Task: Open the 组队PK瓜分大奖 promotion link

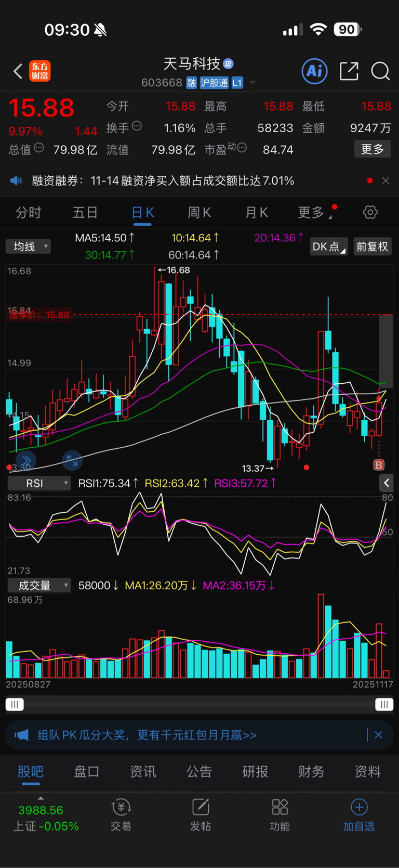Action: (x=147, y=735)
